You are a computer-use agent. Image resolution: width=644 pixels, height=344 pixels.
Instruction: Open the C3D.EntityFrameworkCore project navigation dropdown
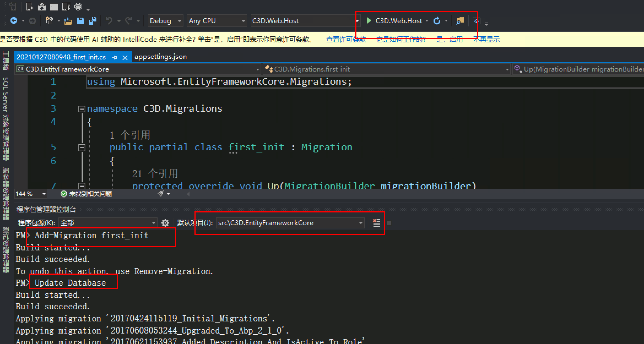[x=138, y=69]
